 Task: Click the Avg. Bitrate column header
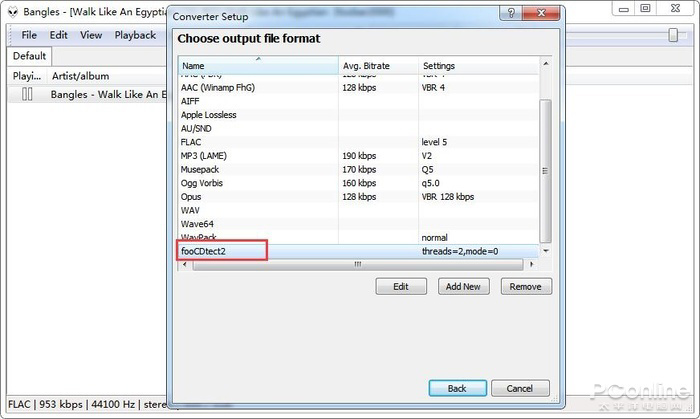click(379, 66)
